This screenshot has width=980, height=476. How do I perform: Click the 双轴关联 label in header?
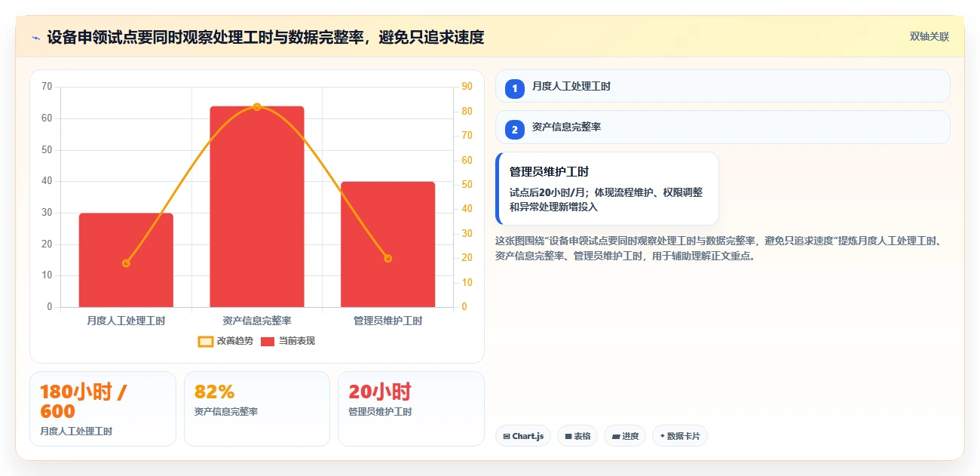tap(929, 37)
